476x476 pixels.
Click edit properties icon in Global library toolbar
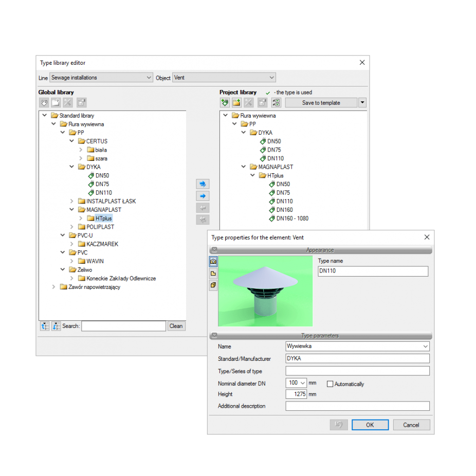(81, 103)
